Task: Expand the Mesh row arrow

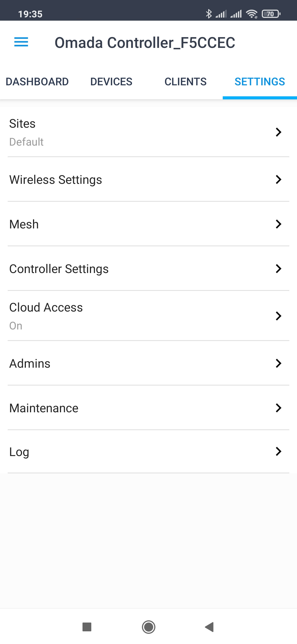Action: coord(278,224)
